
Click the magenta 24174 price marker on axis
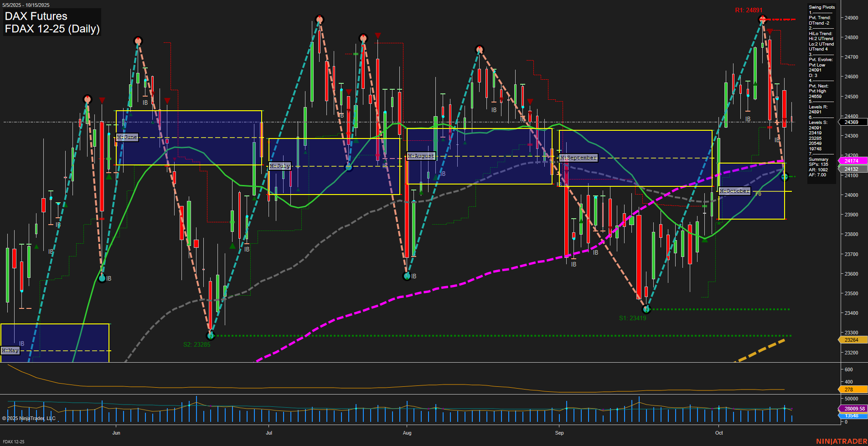pyautogui.click(x=852, y=161)
